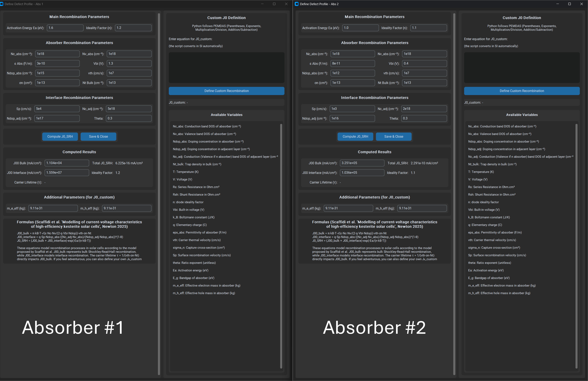Click the Theta input field in Absorber 2
Screen dimensions: 588x381
coord(424,118)
